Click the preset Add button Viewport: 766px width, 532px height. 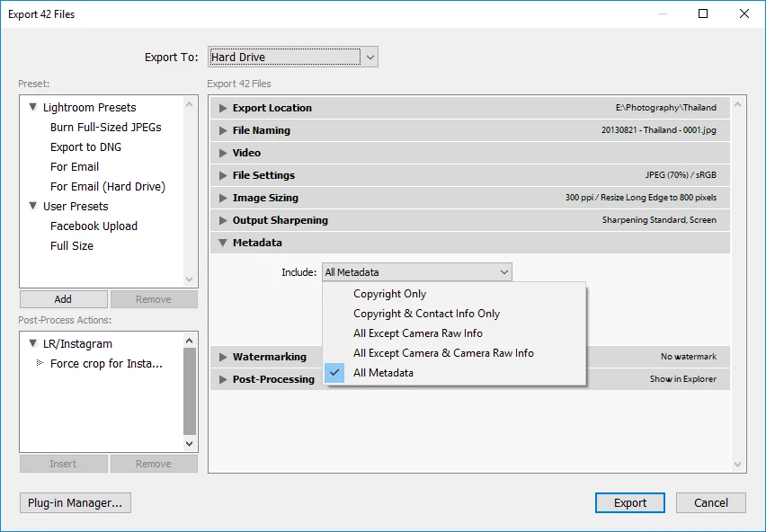coord(64,299)
